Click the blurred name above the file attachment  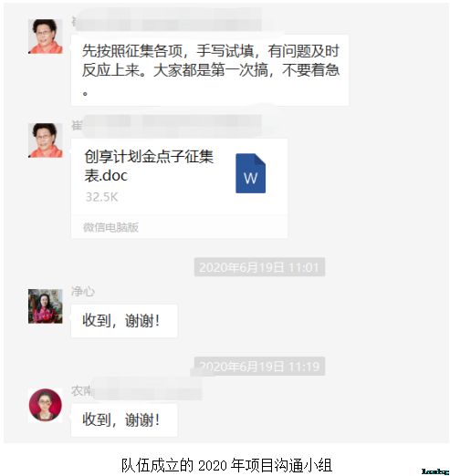(x=166, y=125)
